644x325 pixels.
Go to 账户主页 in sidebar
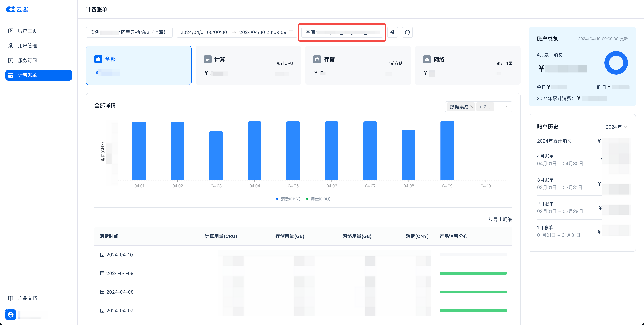(28, 31)
